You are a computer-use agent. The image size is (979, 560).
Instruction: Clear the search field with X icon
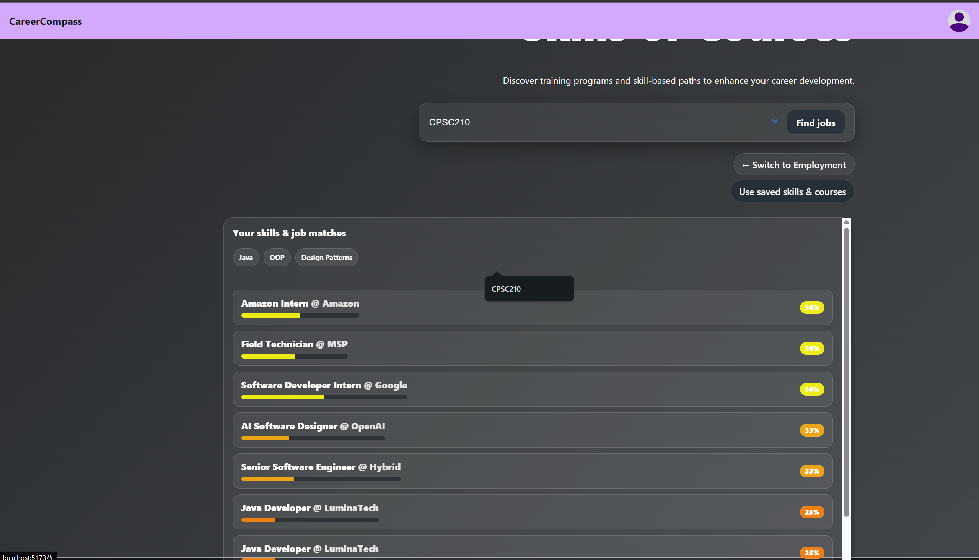(x=775, y=122)
